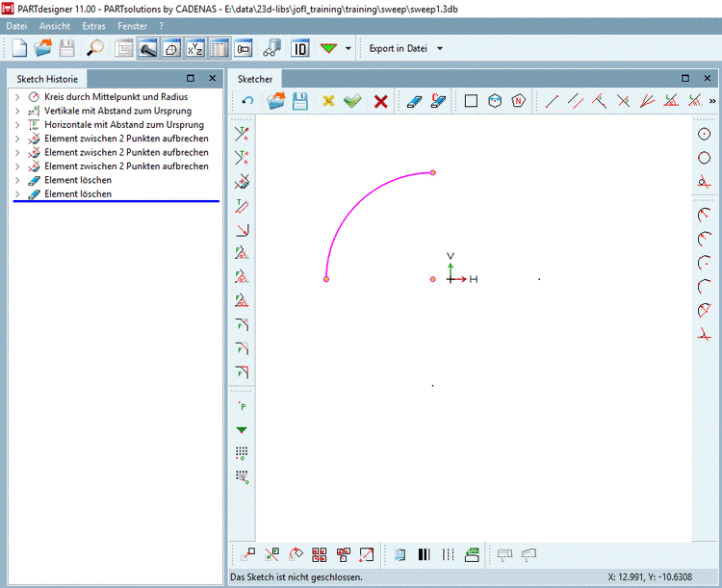Show more Sketcher tools via double chevron

[x=712, y=101]
